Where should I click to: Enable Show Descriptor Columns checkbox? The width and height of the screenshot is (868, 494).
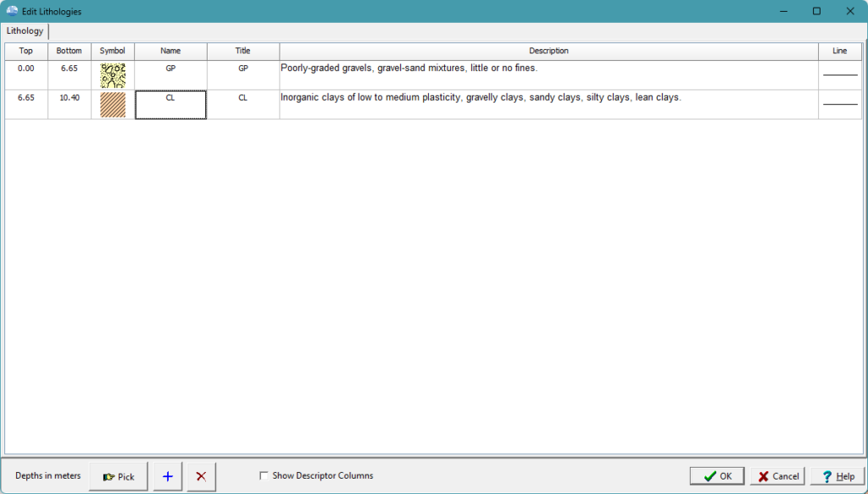(x=264, y=476)
